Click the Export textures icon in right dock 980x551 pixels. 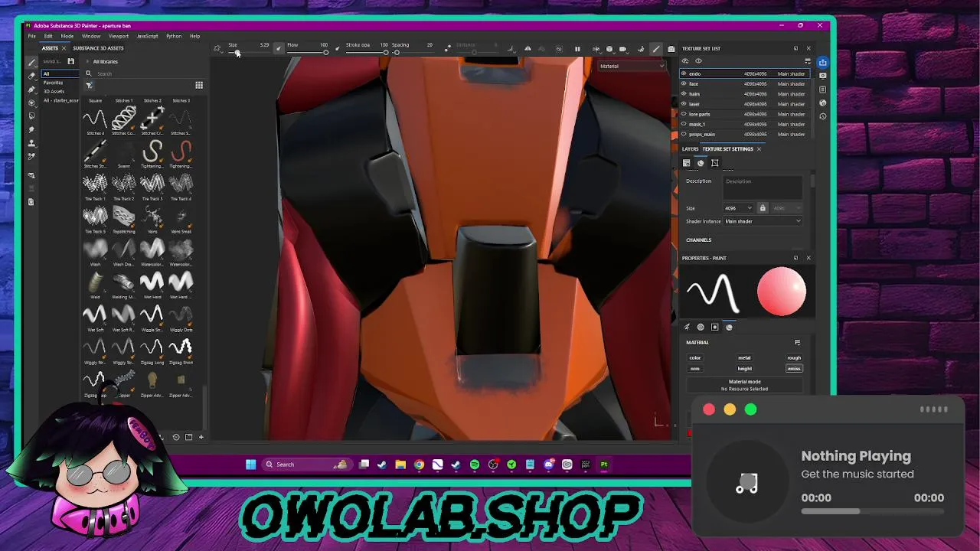pyautogui.click(x=822, y=63)
